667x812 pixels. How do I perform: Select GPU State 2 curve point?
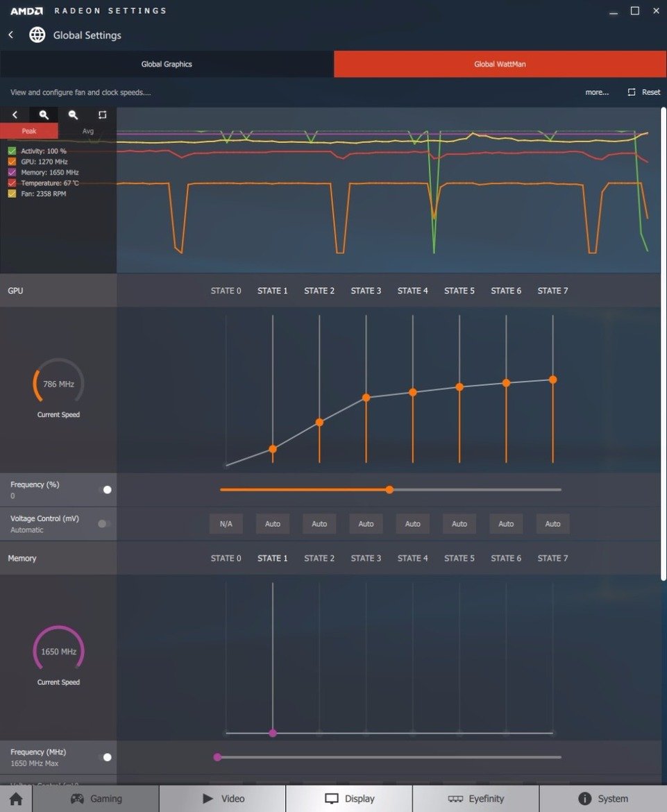click(x=319, y=423)
